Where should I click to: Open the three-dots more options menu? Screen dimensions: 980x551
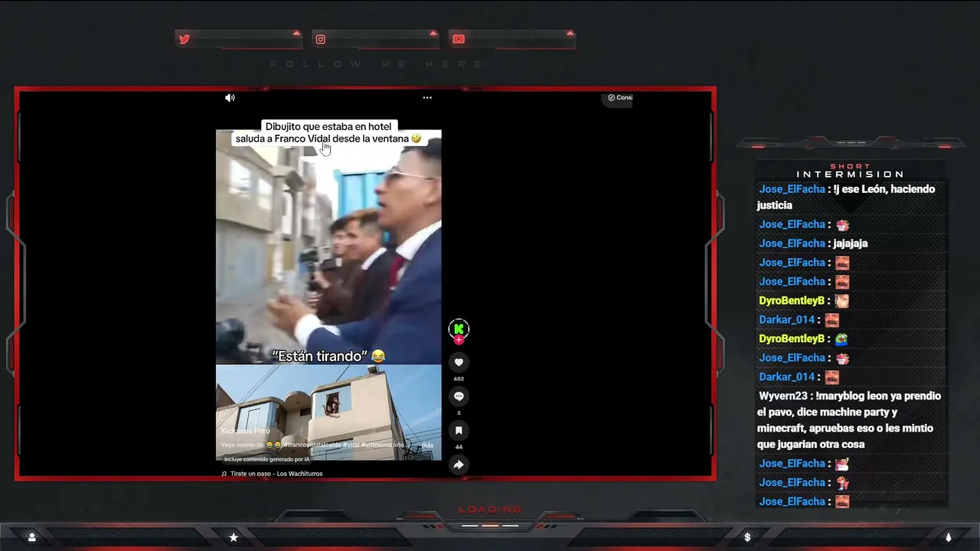click(427, 97)
